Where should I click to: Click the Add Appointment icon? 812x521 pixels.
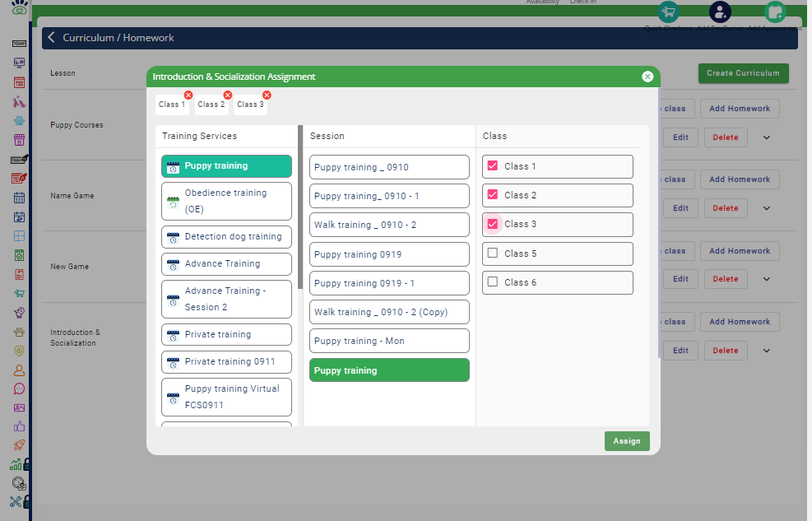775,12
